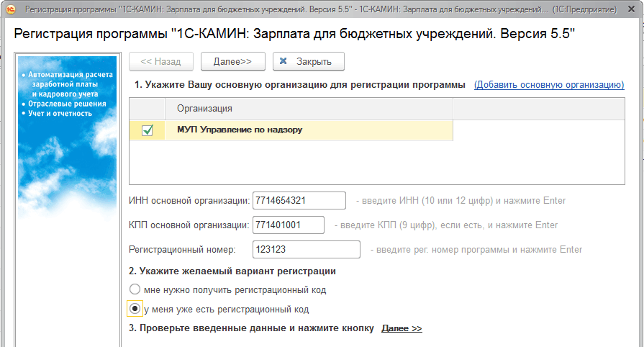Click the blank header cell above the checkbox
The height and width of the screenshot is (347, 644).
click(x=148, y=108)
